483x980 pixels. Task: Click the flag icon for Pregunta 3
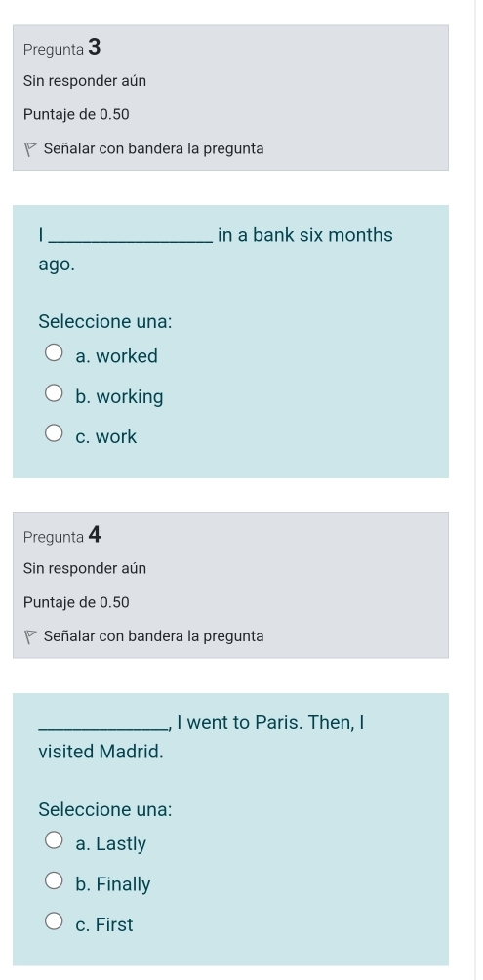pyautogui.click(x=30, y=150)
